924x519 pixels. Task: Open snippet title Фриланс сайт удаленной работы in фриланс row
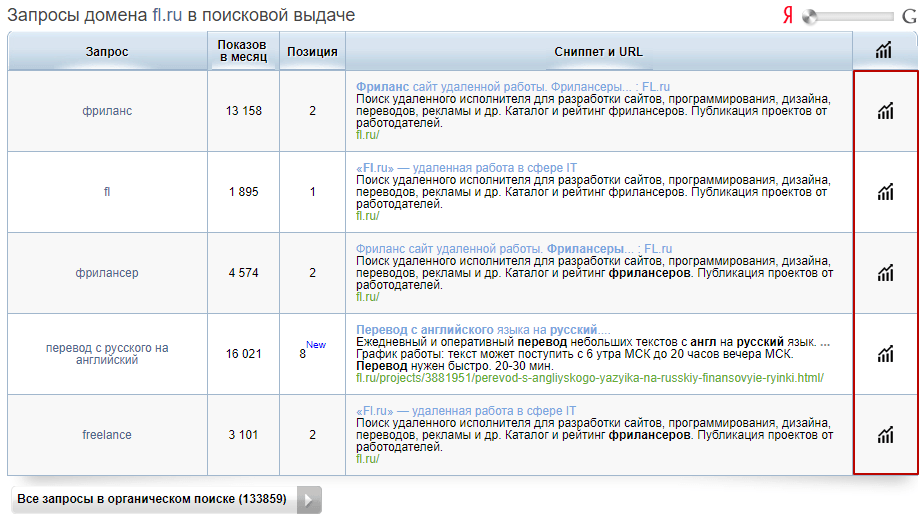[x=513, y=87]
